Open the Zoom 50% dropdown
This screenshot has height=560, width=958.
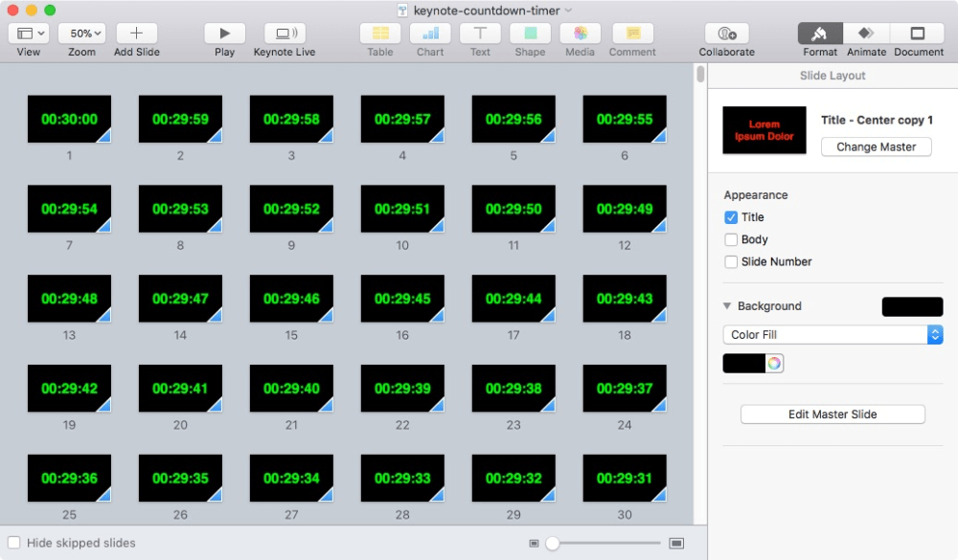(81, 34)
